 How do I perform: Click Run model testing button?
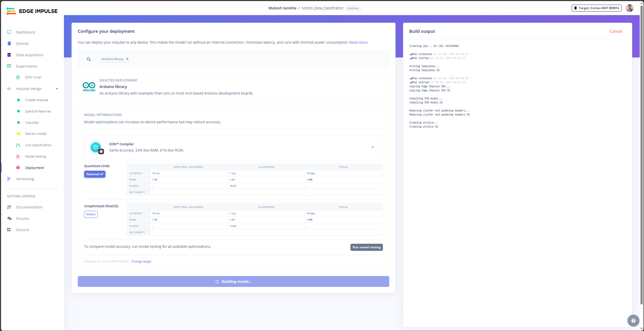[367, 247]
